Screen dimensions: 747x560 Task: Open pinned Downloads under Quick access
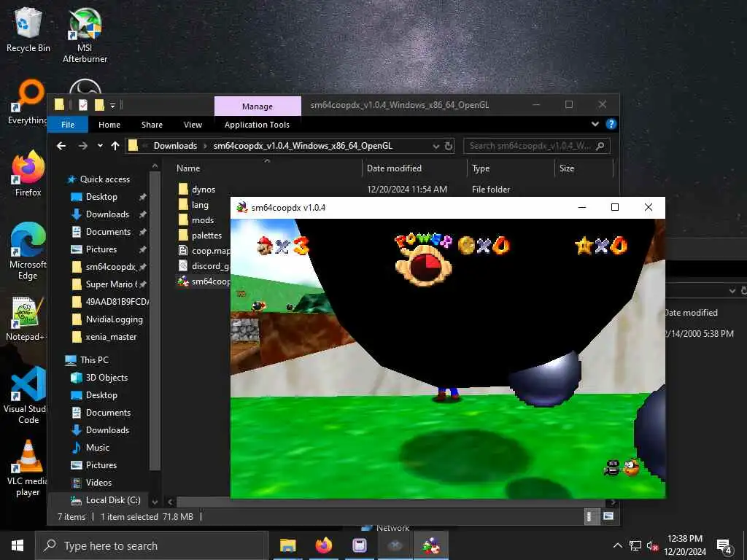point(108,214)
